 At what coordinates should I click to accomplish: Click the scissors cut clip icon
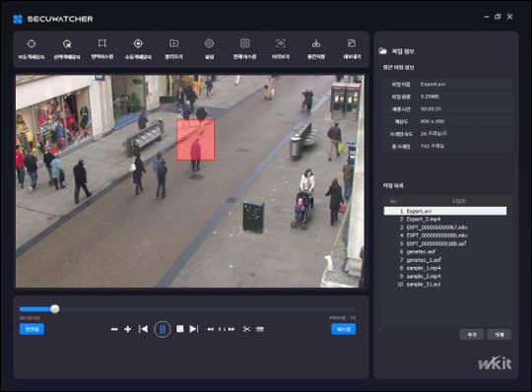click(246, 329)
